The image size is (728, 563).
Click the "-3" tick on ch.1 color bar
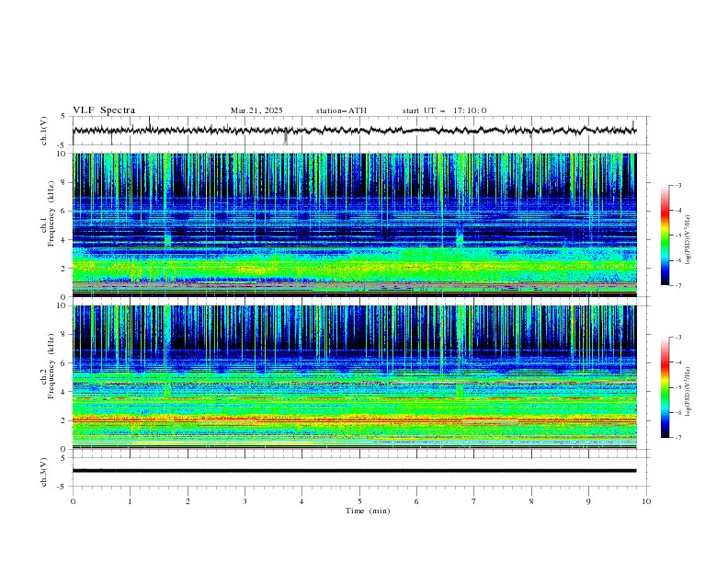(x=678, y=186)
